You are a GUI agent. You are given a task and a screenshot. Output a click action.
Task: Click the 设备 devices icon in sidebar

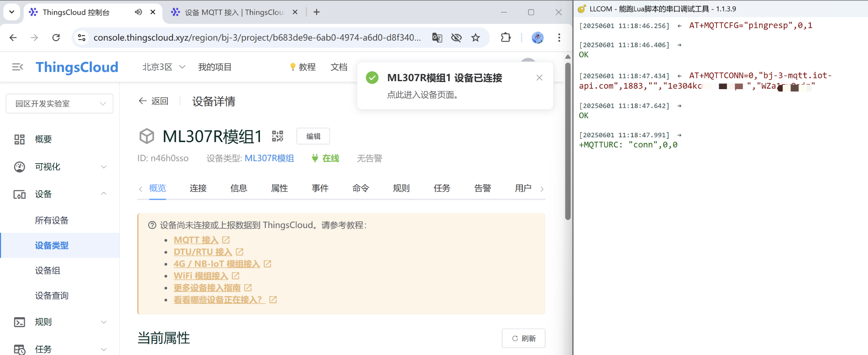pyautogui.click(x=20, y=194)
